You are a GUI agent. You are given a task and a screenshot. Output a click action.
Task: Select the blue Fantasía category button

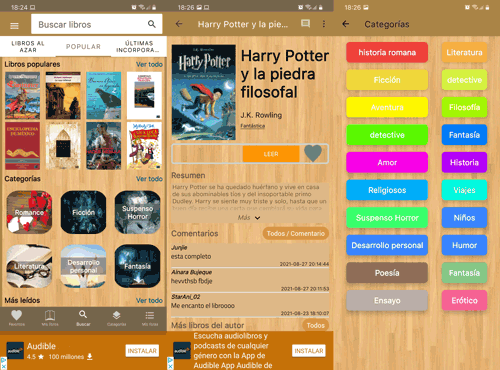point(464,135)
